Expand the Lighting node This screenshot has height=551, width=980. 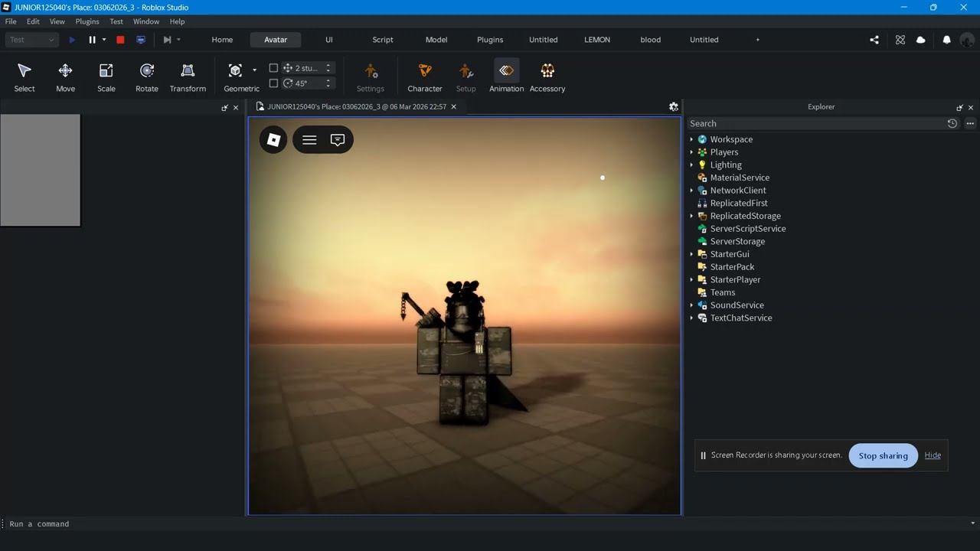691,165
